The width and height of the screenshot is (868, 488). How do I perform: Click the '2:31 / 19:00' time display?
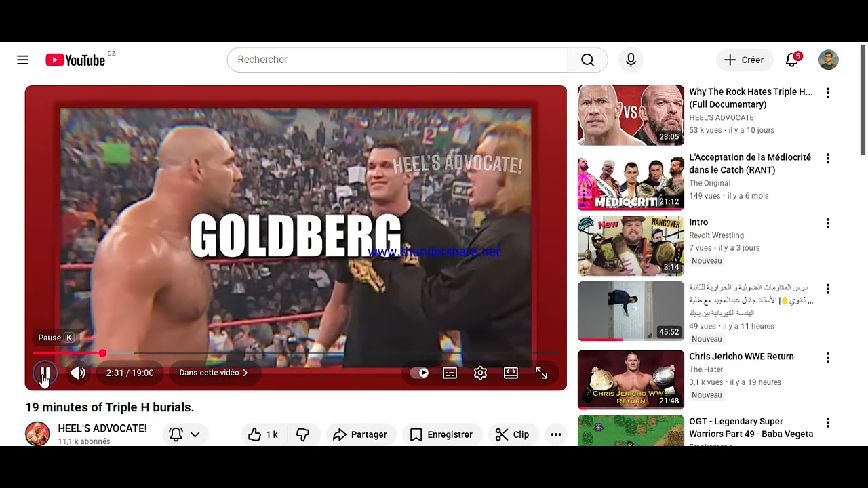(130, 373)
